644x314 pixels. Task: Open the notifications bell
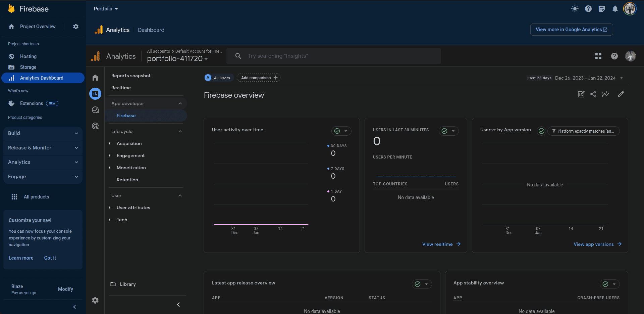(x=615, y=9)
